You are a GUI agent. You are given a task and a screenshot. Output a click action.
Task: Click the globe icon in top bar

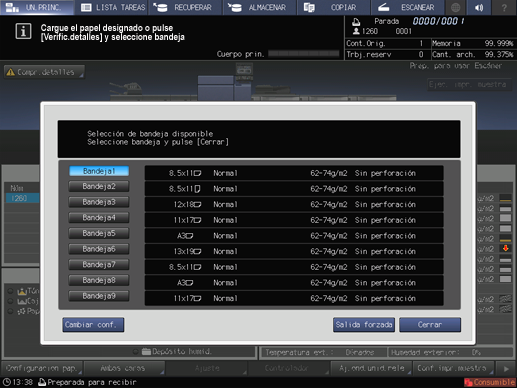tap(455, 7)
